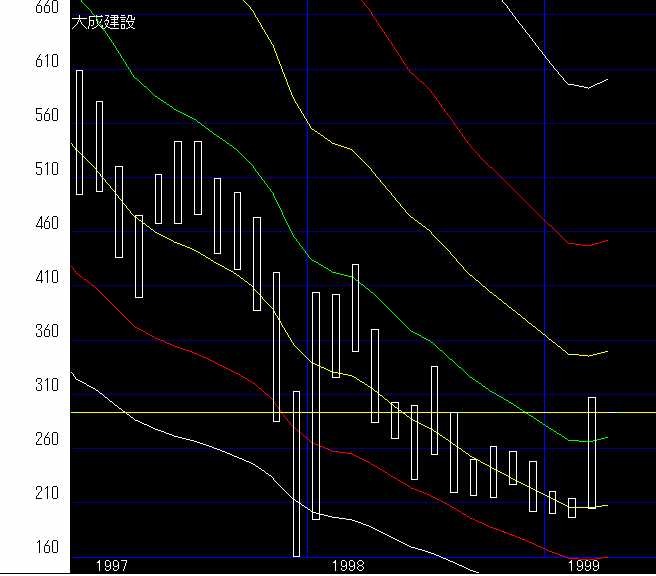Click the 410 price axis label

click(x=19, y=278)
